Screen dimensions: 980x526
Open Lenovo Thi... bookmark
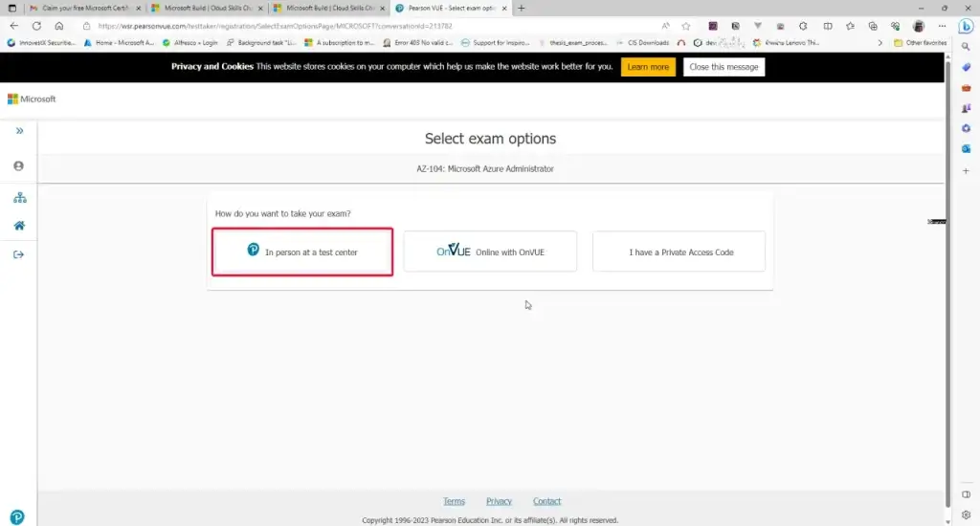pyautogui.click(x=787, y=42)
